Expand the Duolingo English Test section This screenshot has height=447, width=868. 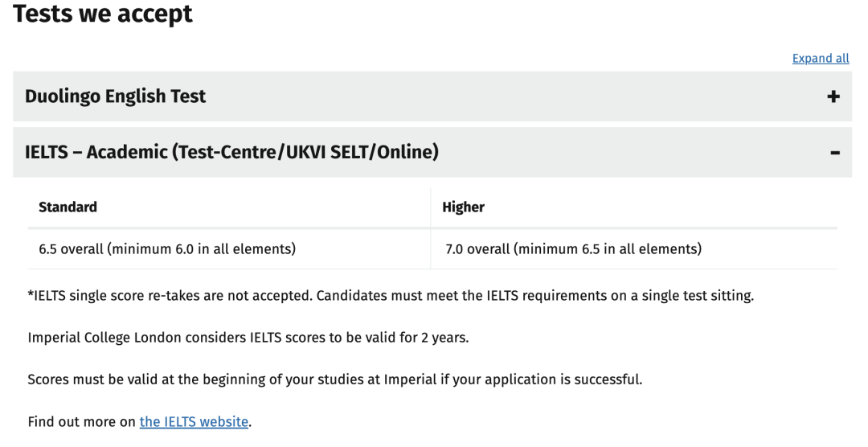pos(432,96)
